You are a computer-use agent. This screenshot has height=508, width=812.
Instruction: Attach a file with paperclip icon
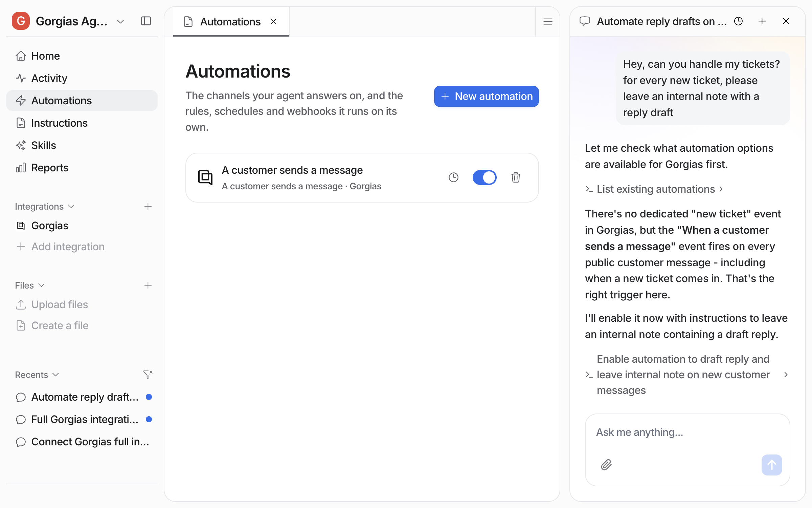pyautogui.click(x=606, y=465)
